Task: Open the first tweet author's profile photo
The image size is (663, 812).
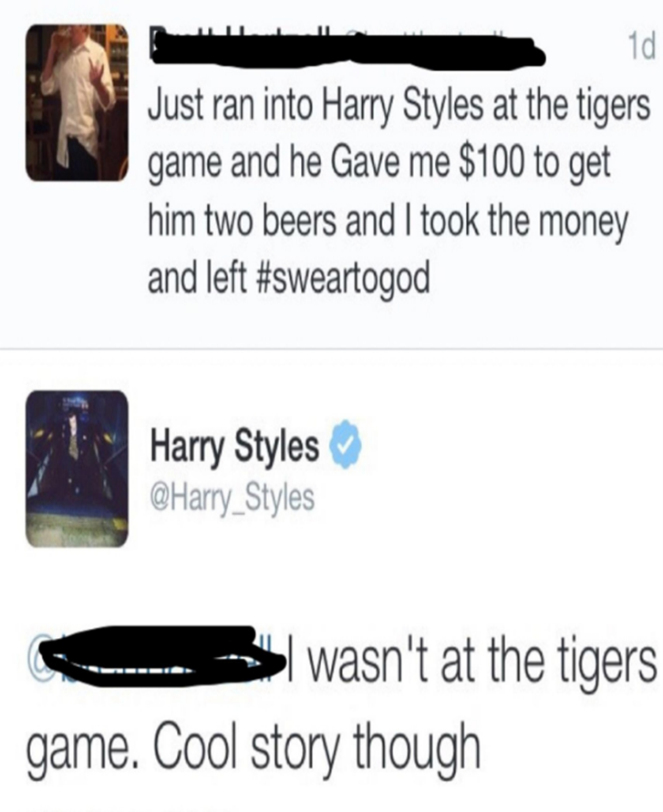Action: tap(77, 103)
